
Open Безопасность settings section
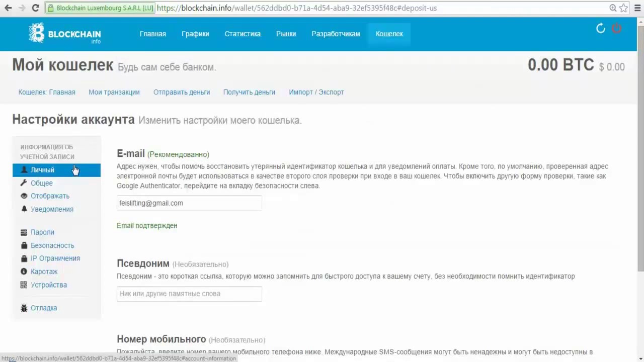(x=52, y=245)
